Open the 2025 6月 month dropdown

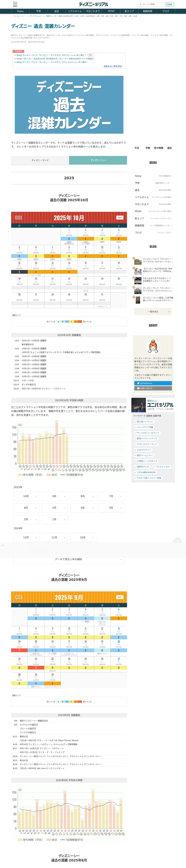[x=26, y=508]
